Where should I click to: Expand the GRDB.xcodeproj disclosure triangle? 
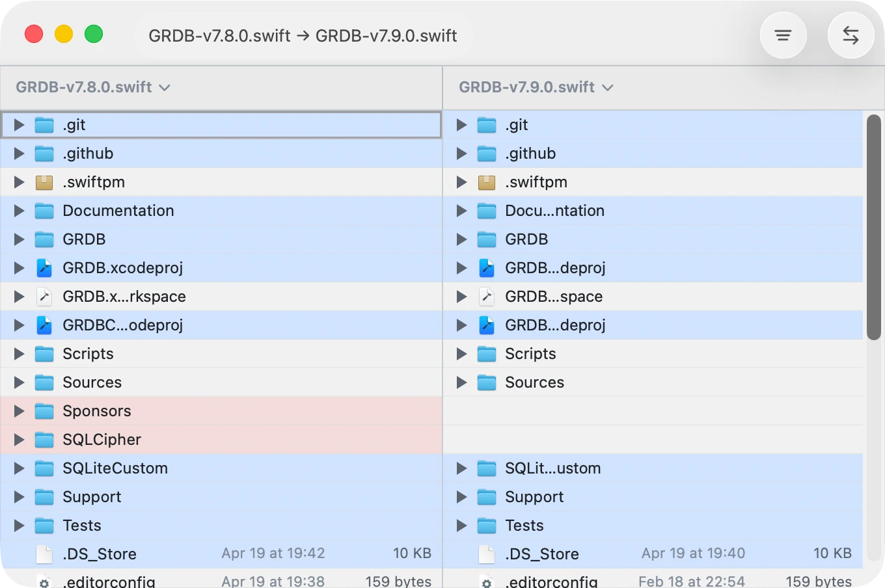19,268
